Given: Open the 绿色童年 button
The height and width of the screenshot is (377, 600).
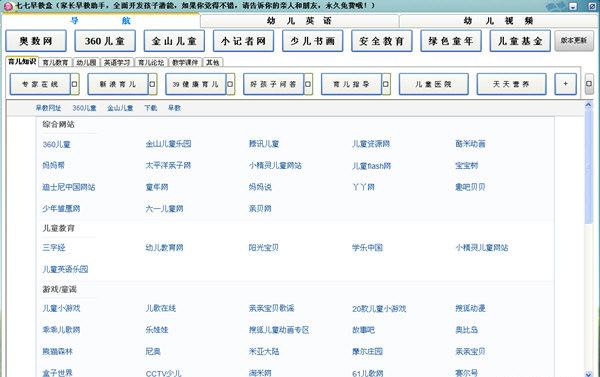Looking at the screenshot, I should point(451,41).
